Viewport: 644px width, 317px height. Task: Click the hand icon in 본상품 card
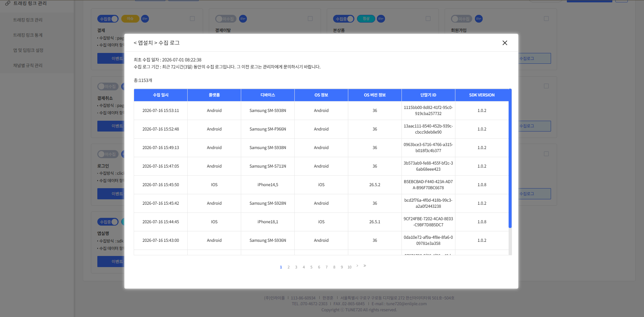click(381, 19)
